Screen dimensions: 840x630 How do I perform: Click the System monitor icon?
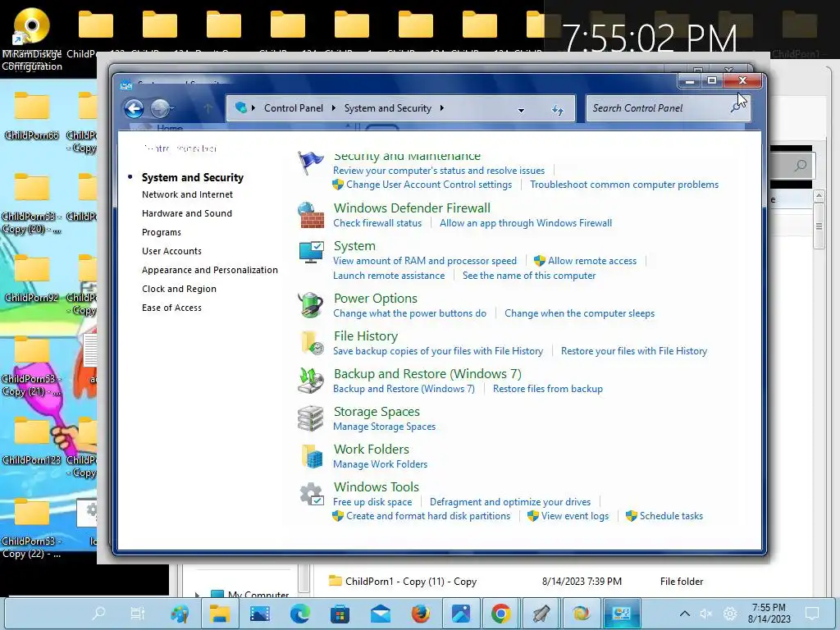(311, 253)
